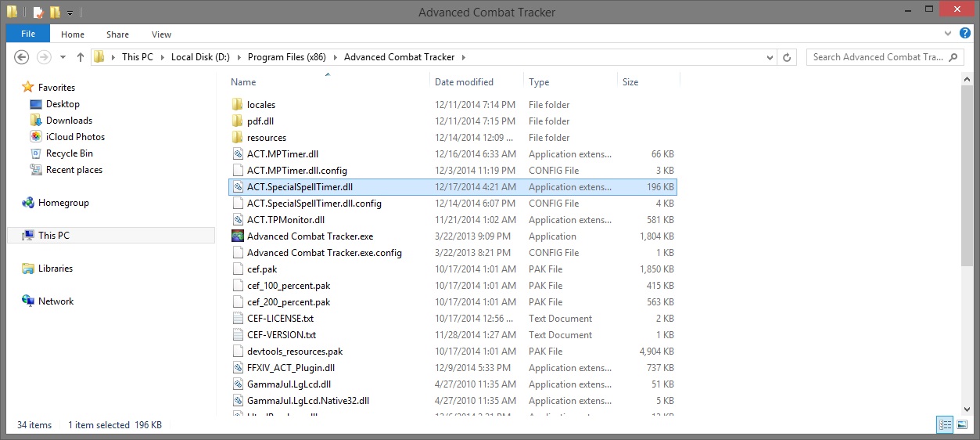This screenshot has width=980, height=440.
Task: Click the cef.pak file icon
Action: click(239, 269)
